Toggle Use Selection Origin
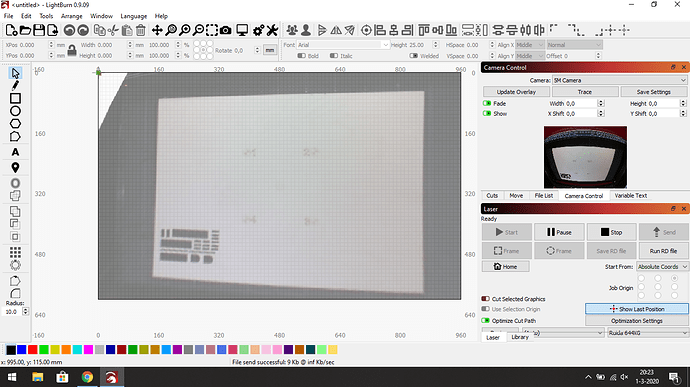 (x=485, y=309)
